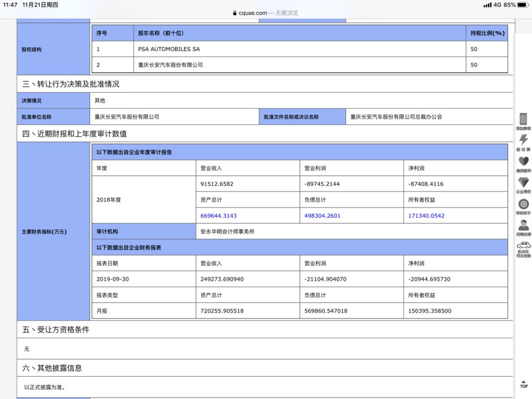Click the 决策情况 value 其他
This screenshot has height=399, width=532.
click(x=100, y=100)
